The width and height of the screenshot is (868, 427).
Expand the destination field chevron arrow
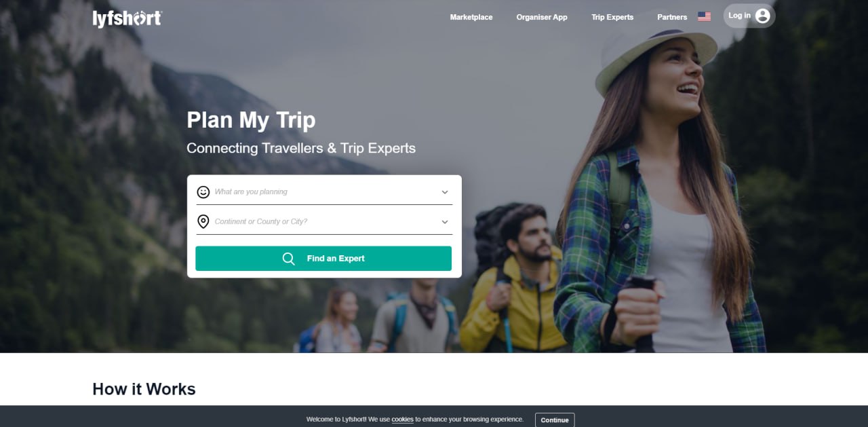(445, 222)
